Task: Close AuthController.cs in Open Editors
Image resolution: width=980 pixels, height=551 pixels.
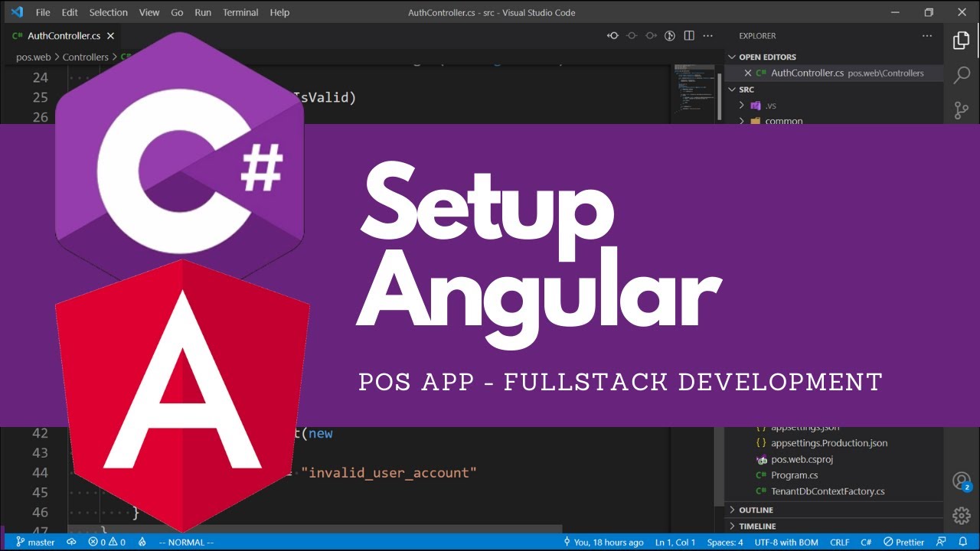Action: pos(748,73)
